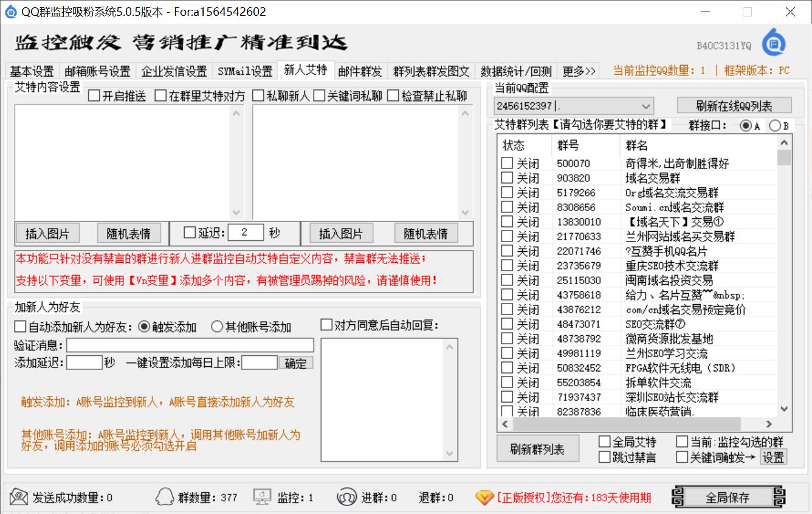812x514 pixels.
Task: Select the 触发添加 radio button
Action: tap(144, 327)
